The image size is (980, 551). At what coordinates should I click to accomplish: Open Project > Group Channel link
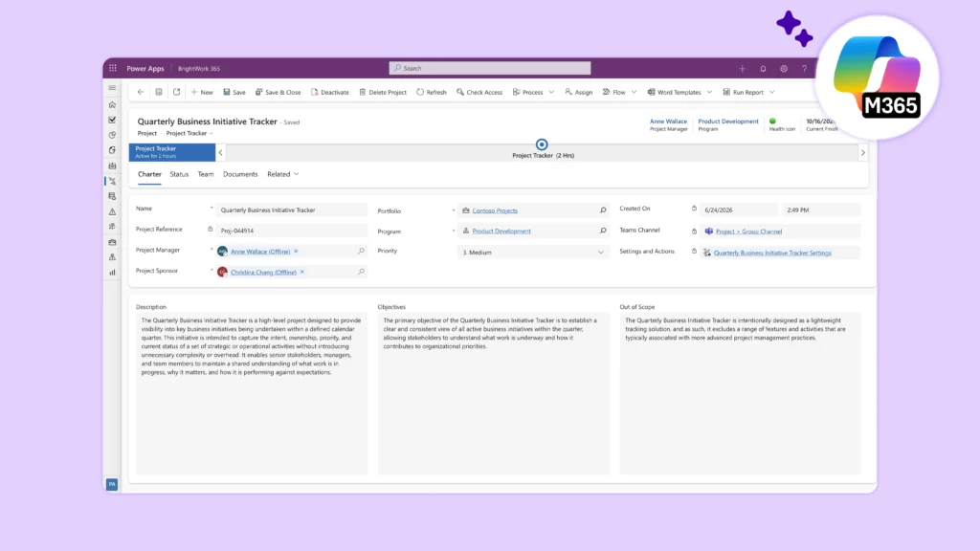pos(748,231)
